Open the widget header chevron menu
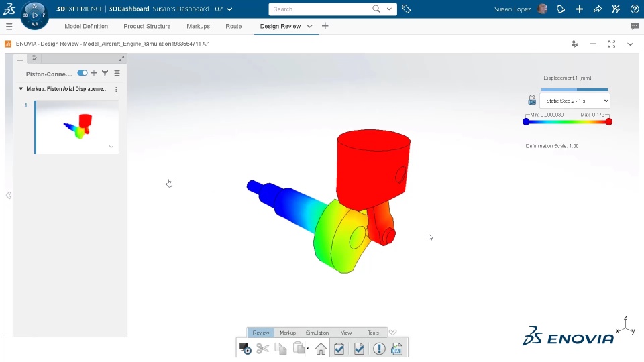Viewport: 644px width, 362px height. [x=630, y=44]
